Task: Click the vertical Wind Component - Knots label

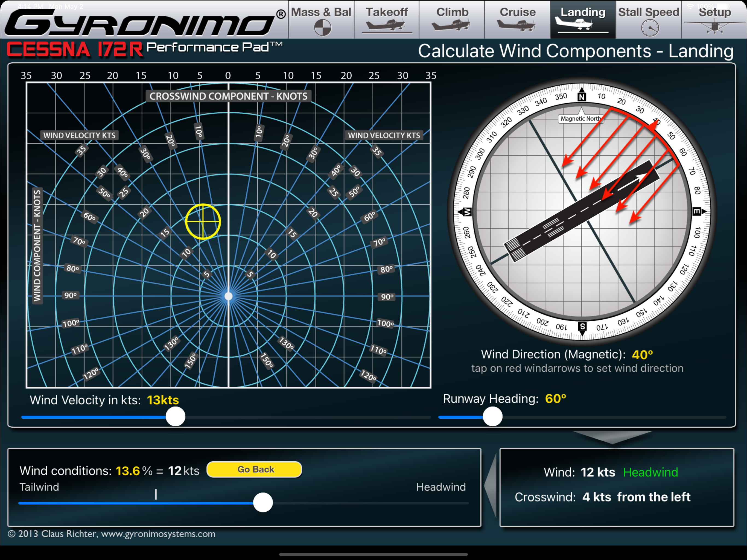Action: tap(37, 246)
